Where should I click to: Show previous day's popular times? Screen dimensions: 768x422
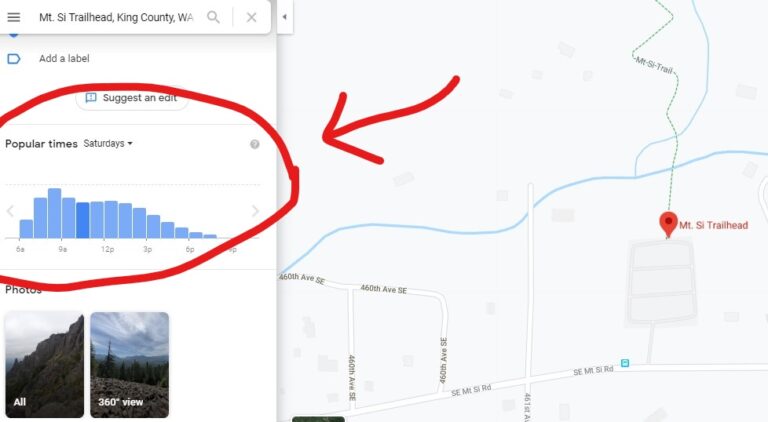click(10, 211)
